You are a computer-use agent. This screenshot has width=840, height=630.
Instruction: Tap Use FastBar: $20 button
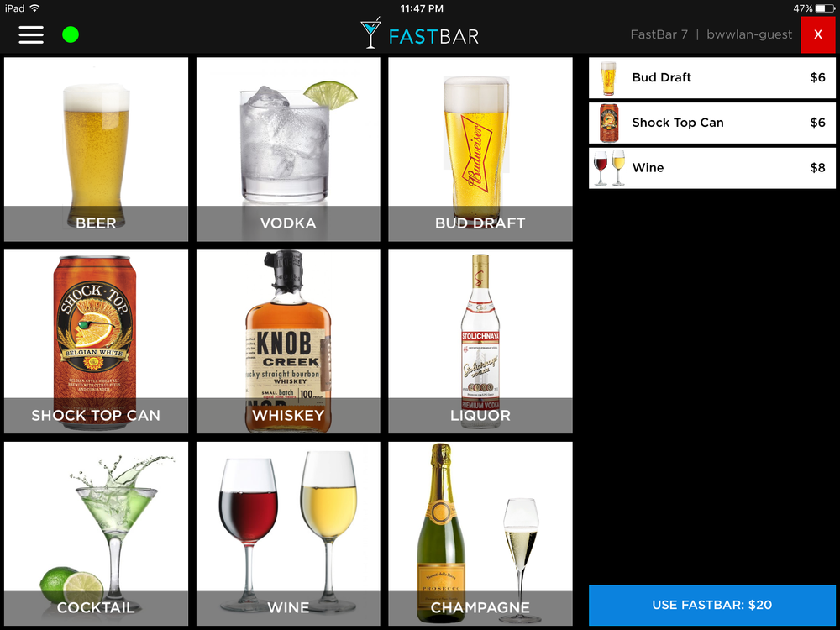point(712,605)
